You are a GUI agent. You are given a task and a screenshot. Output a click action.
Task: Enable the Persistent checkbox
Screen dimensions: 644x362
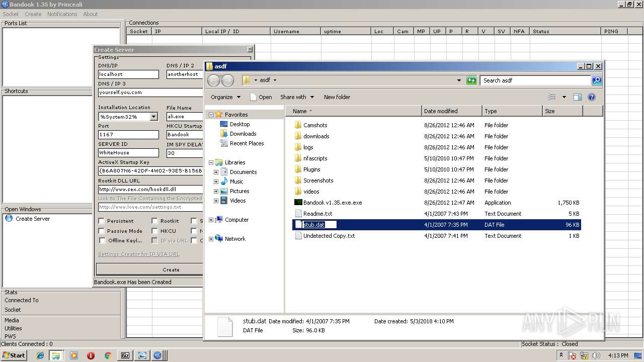(x=102, y=221)
